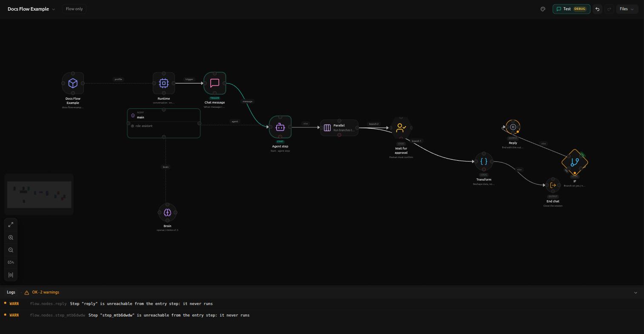Screen dimensions: 644x334
Task: Open the Logs tab label
Action: tap(11, 292)
